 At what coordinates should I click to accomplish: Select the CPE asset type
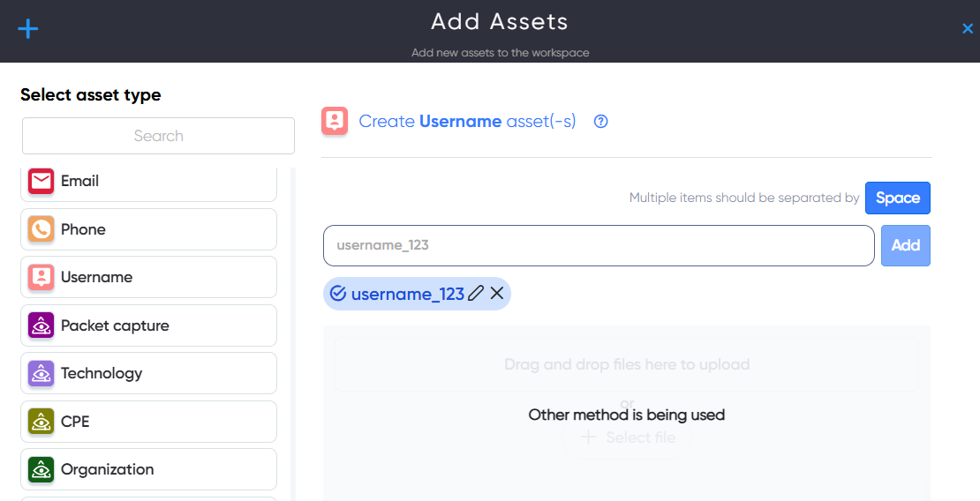point(148,422)
